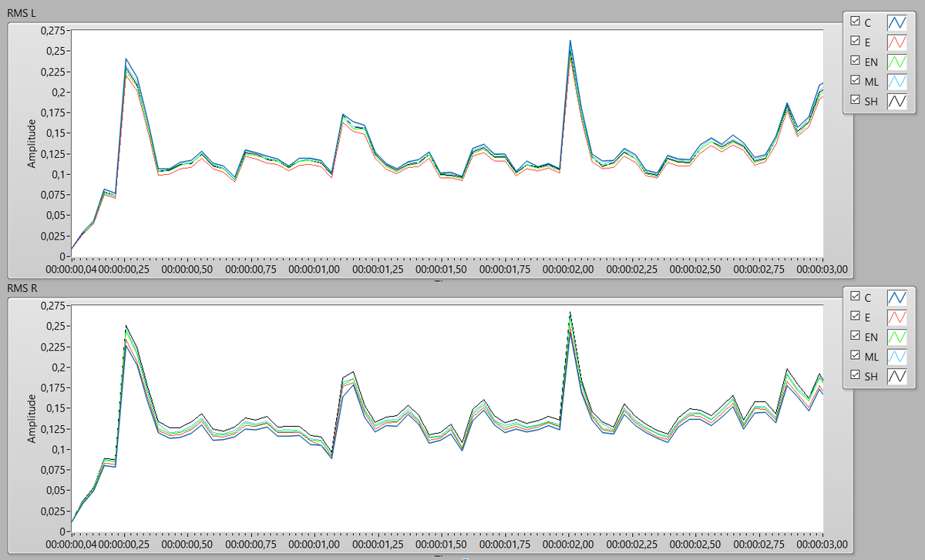Screen dimensions: 925x560
Task: Open the ML plot line style icon in RMS R legend
Action: tap(897, 356)
